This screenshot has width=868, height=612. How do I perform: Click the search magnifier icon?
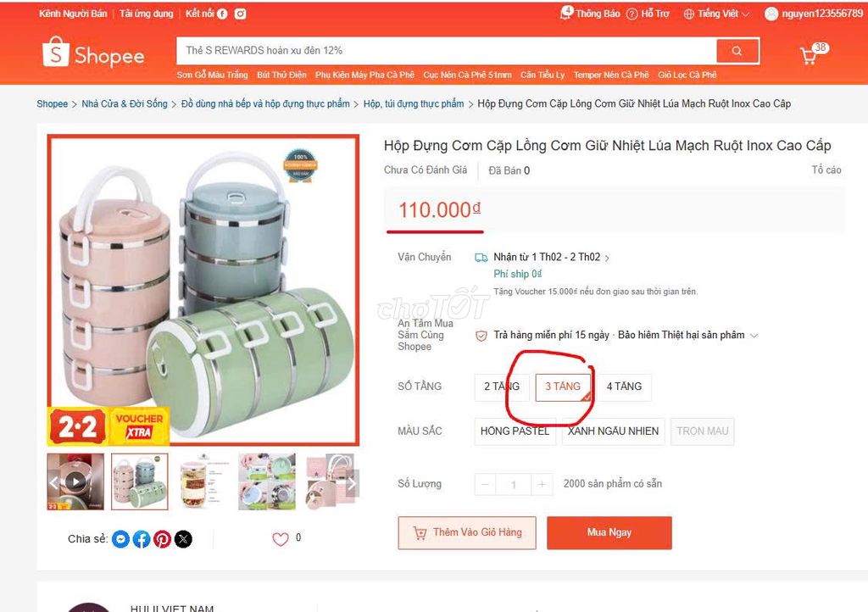coord(736,51)
